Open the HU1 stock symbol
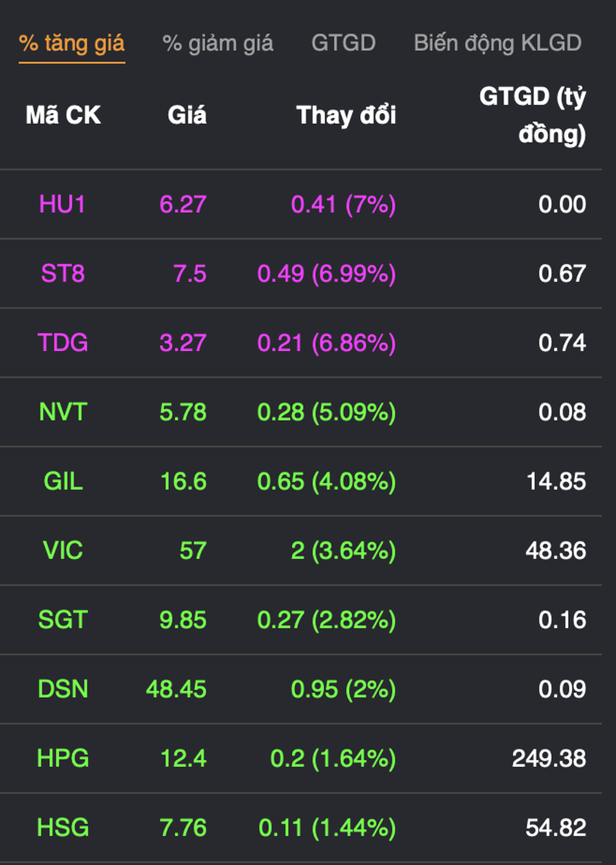The image size is (616, 865). [x=62, y=204]
